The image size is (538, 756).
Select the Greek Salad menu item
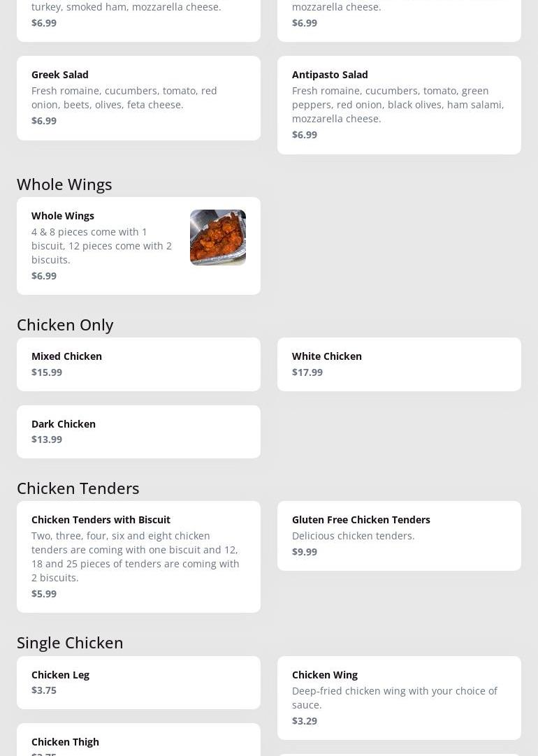[60, 75]
